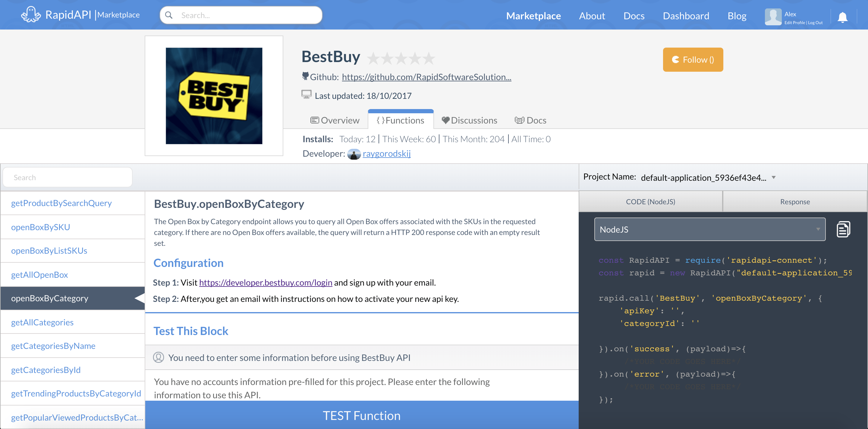Select getAllOpenBox function

click(73, 275)
